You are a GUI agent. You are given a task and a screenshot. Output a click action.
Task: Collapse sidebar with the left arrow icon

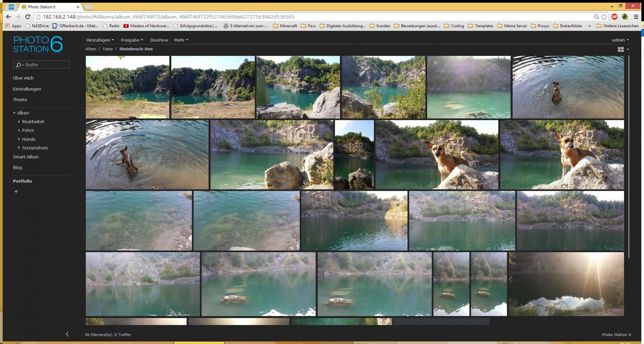pos(67,334)
